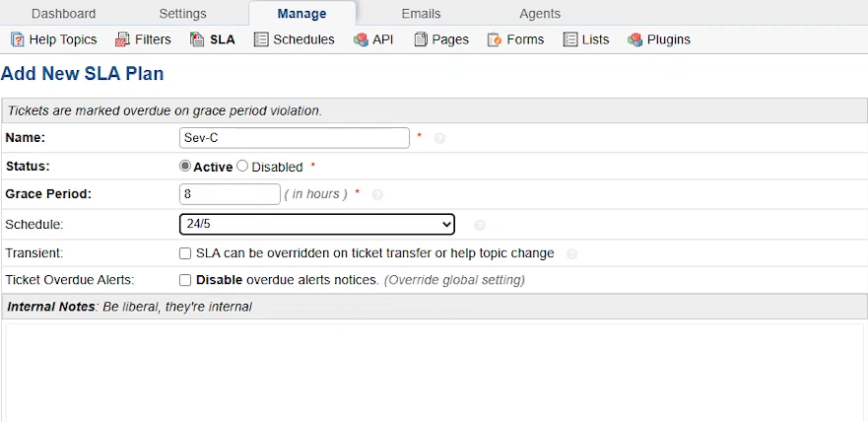Viewport: 868px width, 422px height.
Task: Click the SLA page icon
Action: click(x=197, y=39)
